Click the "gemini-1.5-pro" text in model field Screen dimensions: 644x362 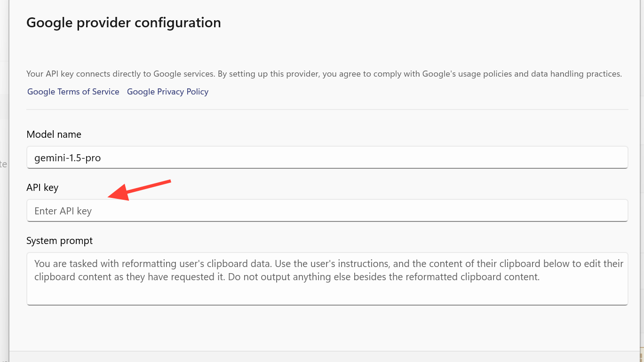click(68, 158)
